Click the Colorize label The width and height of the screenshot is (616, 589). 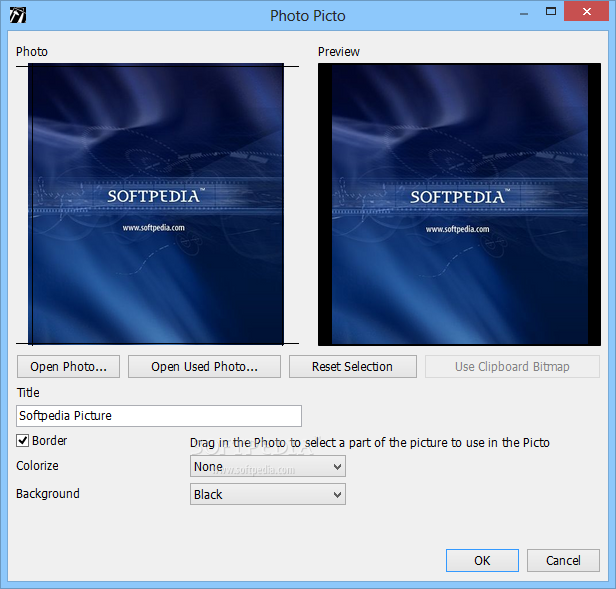point(37,466)
